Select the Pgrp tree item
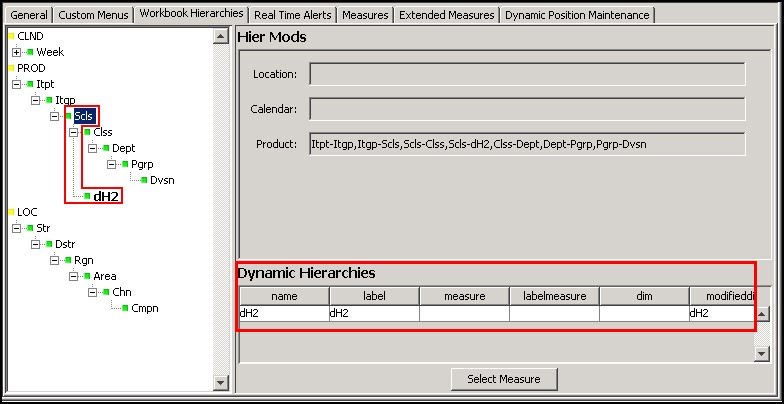 [142, 164]
